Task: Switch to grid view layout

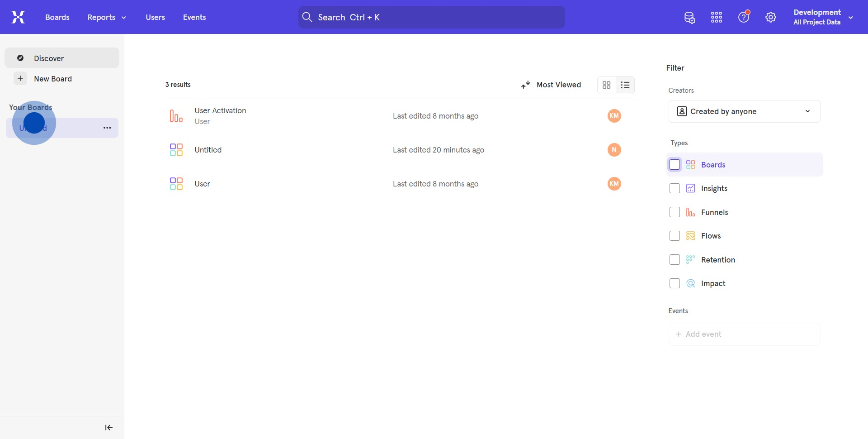Action: [607, 85]
